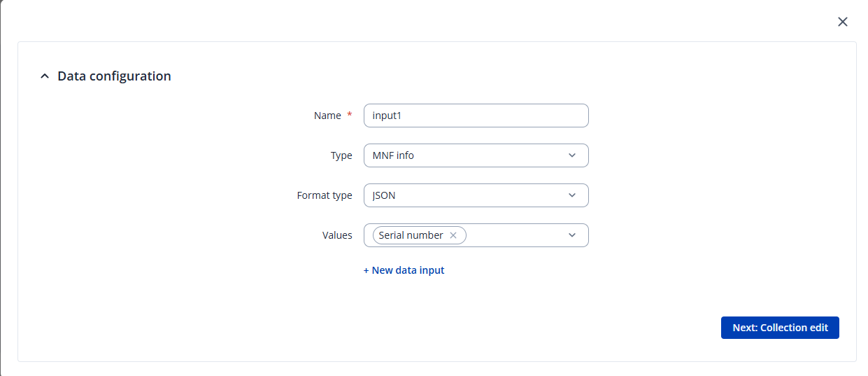
Task: Click the Data configuration section heading
Action: point(114,76)
